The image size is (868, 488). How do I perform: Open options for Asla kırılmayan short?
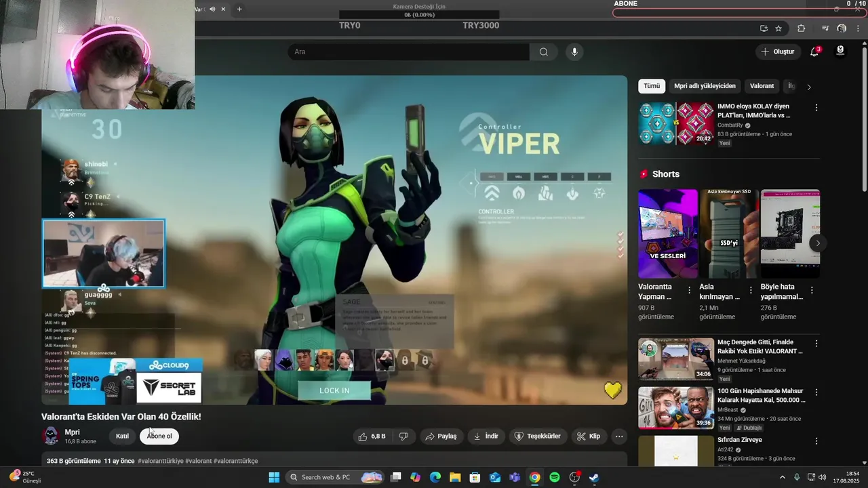click(751, 290)
